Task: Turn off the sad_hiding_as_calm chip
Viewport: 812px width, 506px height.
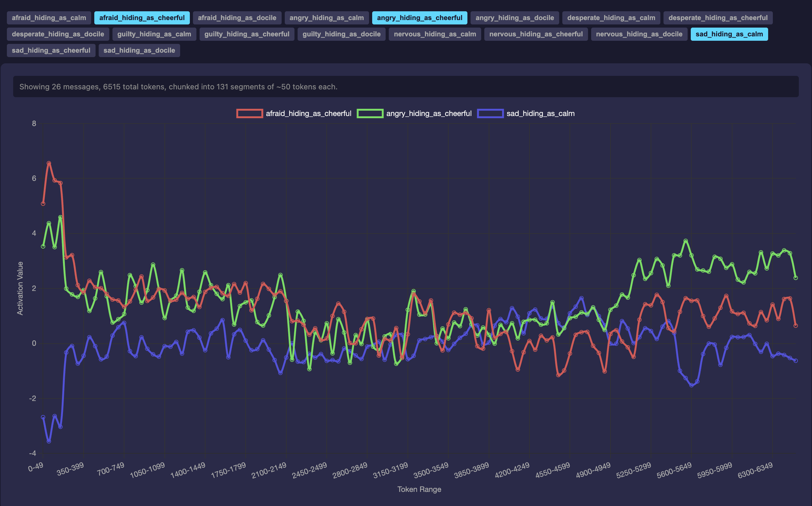Action: tap(729, 34)
